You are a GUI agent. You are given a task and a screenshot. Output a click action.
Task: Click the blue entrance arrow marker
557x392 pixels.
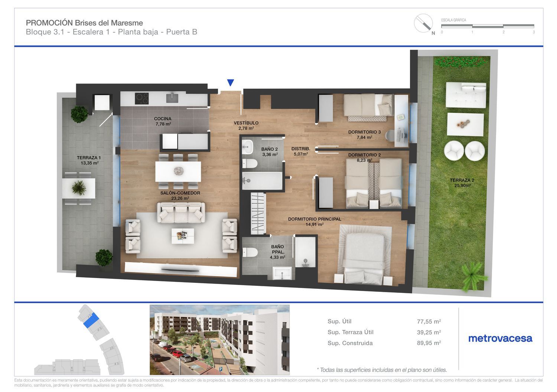click(231, 83)
